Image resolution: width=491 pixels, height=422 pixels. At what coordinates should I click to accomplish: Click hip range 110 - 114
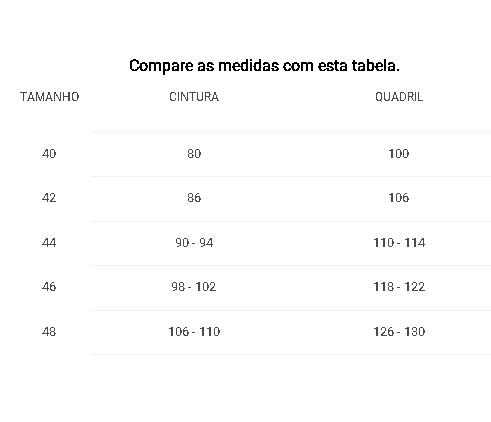click(x=399, y=242)
